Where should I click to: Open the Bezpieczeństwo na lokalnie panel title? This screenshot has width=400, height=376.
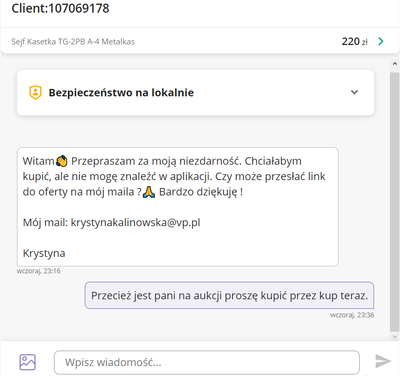(121, 93)
